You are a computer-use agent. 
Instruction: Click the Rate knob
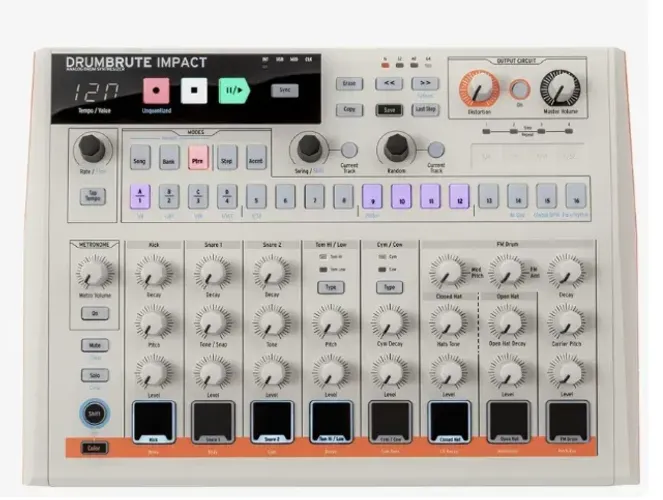point(92,148)
